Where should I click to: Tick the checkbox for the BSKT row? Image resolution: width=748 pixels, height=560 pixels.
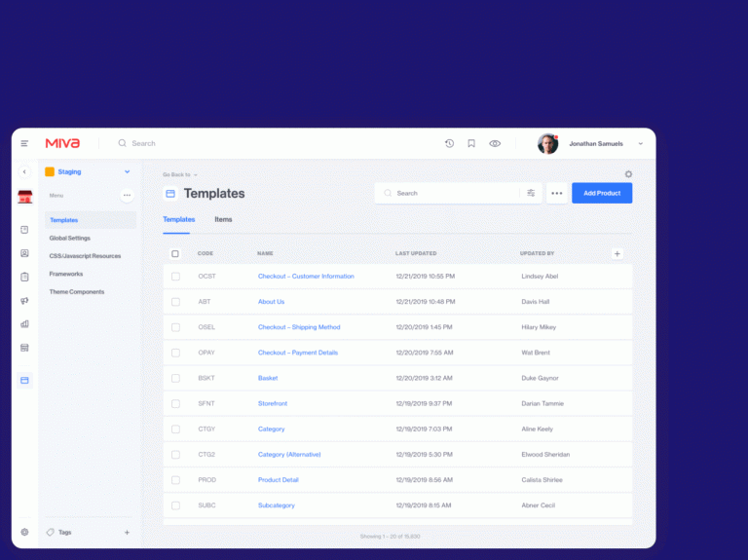(175, 378)
